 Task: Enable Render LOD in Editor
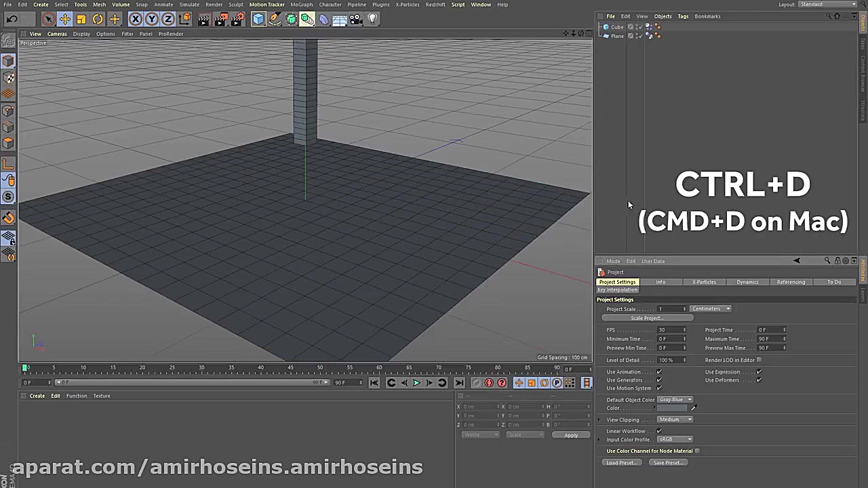(759, 360)
